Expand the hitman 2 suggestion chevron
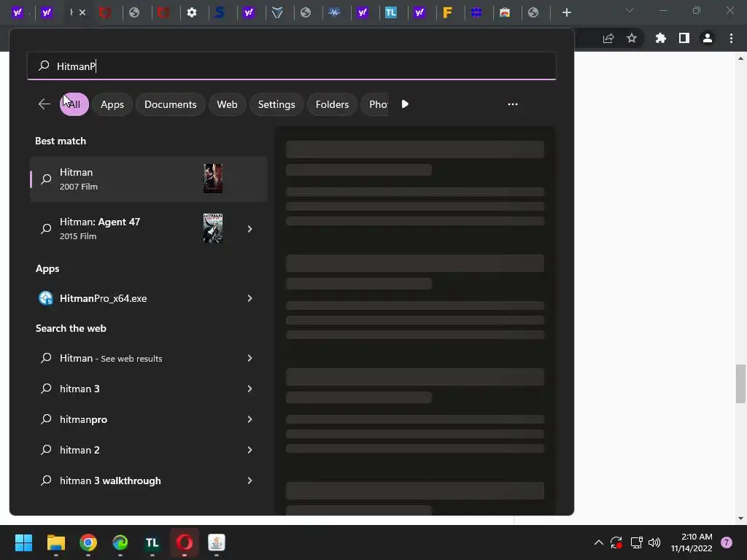This screenshot has height=560, width=747. (249, 450)
